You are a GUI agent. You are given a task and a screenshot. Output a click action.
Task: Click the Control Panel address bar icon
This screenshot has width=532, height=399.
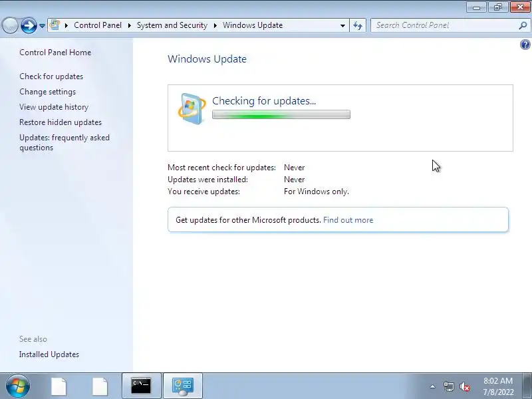pyautogui.click(x=55, y=25)
